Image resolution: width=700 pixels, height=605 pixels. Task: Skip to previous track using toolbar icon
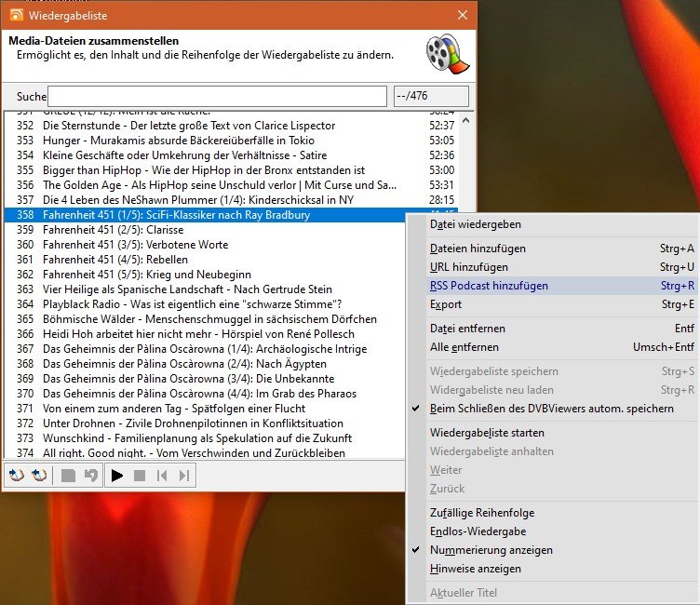pyautogui.click(x=162, y=476)
